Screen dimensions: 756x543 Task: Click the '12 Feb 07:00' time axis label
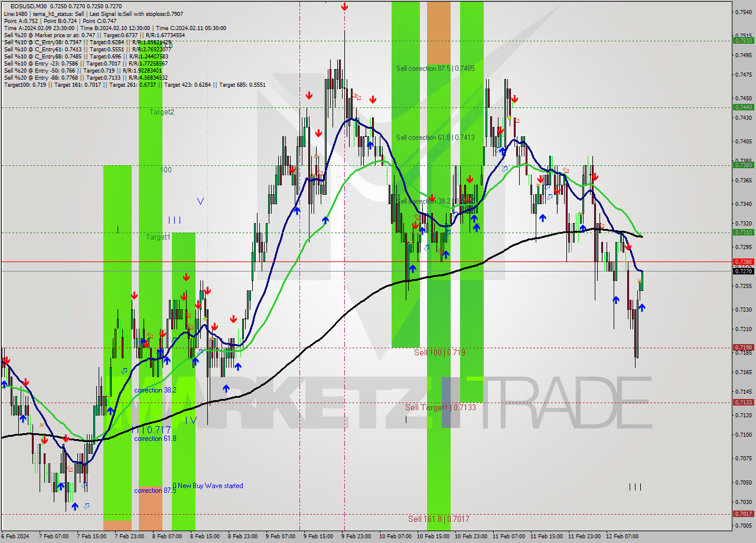pos(622,537)
